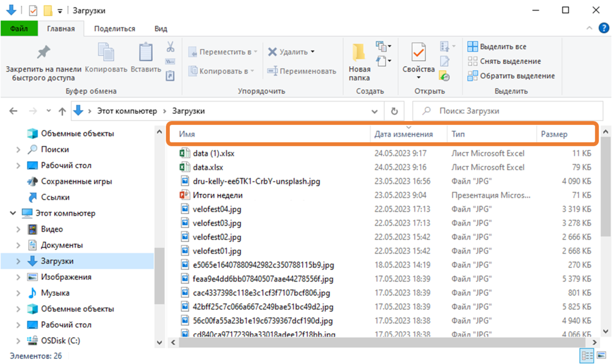
Task: Click the Easy access icon in Создать group
Action: [381, 61]
